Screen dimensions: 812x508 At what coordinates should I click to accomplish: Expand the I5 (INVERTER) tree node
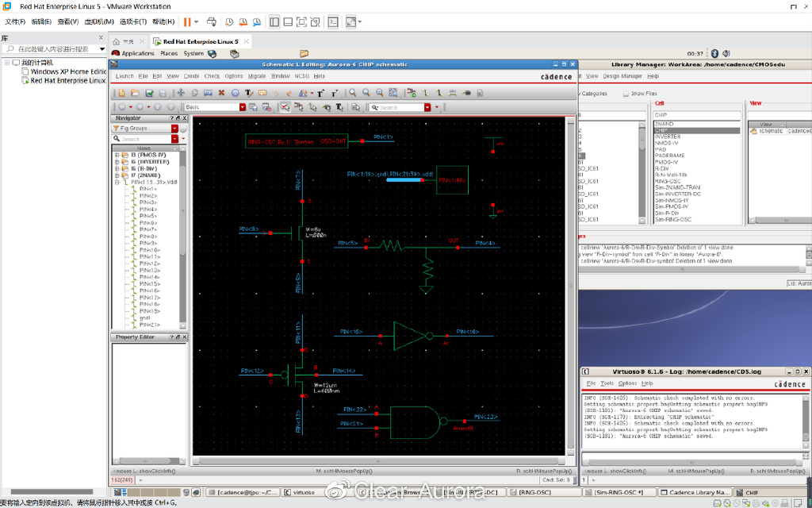point(117,162)
